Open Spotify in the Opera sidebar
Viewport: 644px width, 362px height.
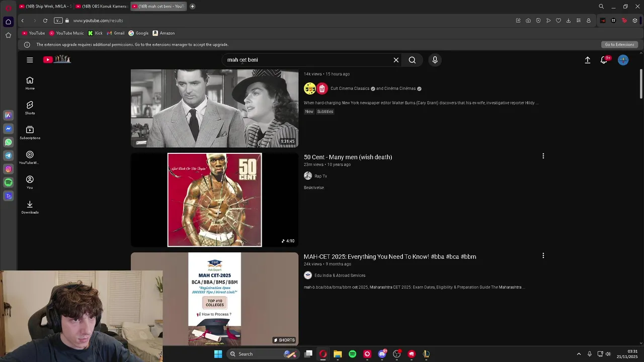pos(8,183)
